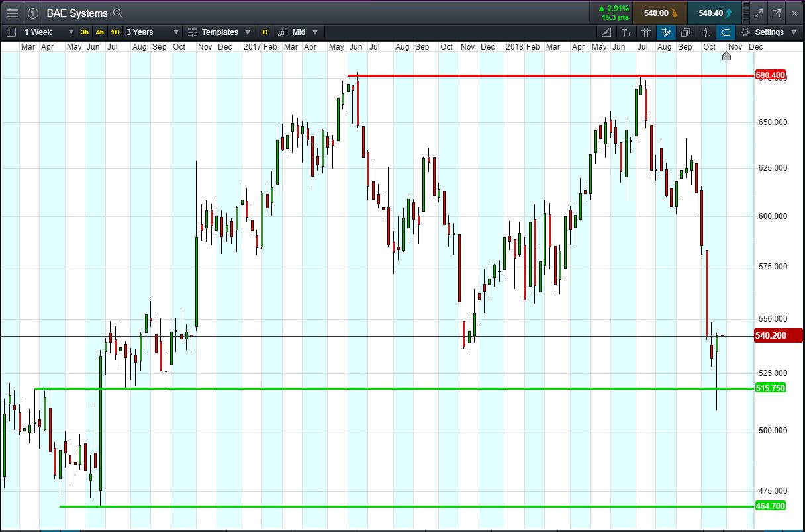
Task: Click the 2018 label on time axis
Action: [x=514, y=47]
